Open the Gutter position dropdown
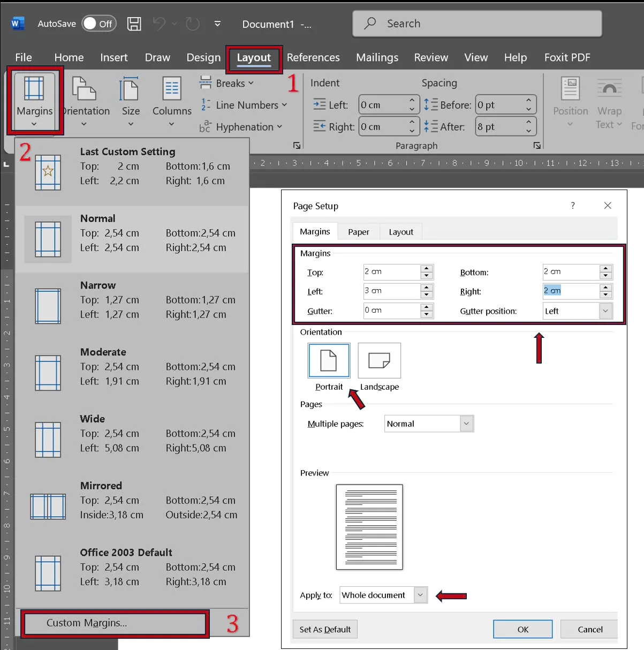644x650 pixels. click(578, 311)
